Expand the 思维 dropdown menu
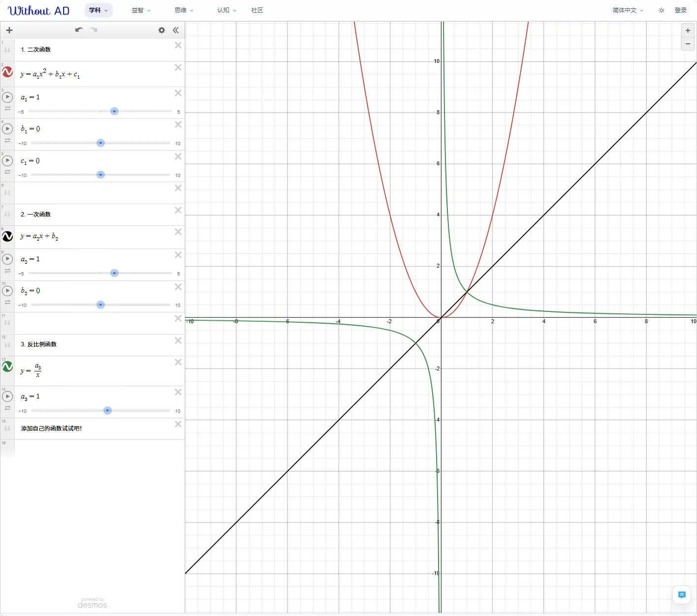 (184, 10)
